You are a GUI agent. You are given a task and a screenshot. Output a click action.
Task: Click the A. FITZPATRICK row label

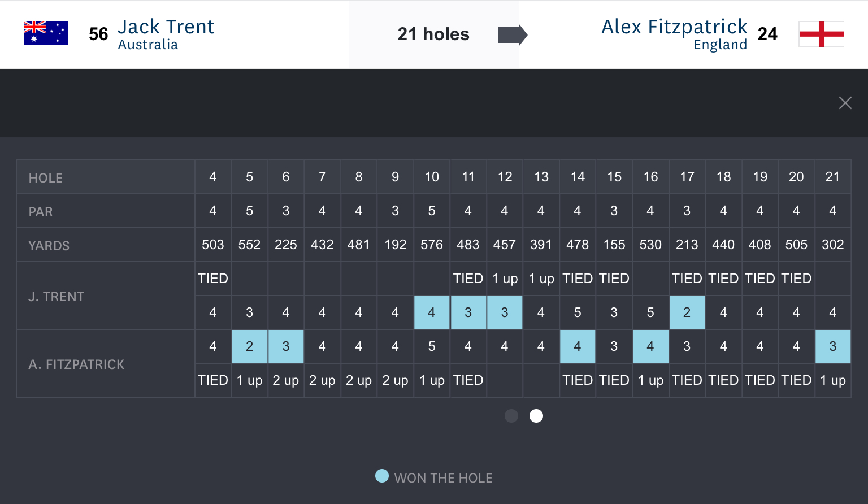click(x=76, y=364)
